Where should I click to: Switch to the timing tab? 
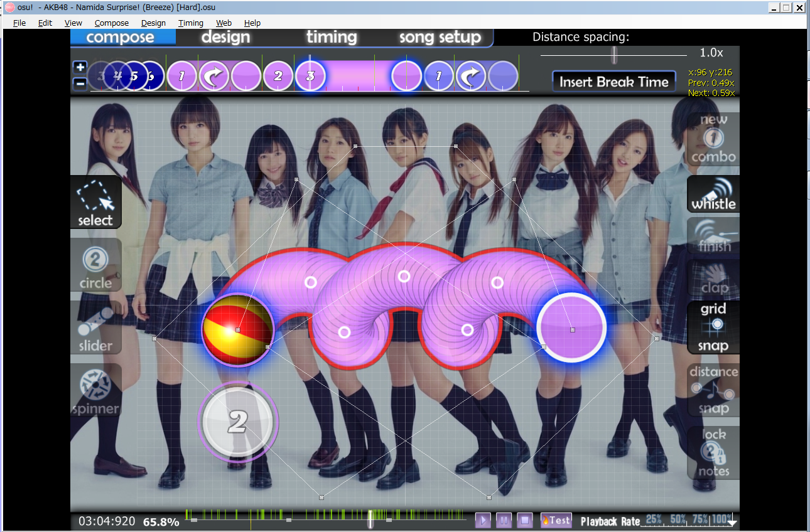[332, 37]
